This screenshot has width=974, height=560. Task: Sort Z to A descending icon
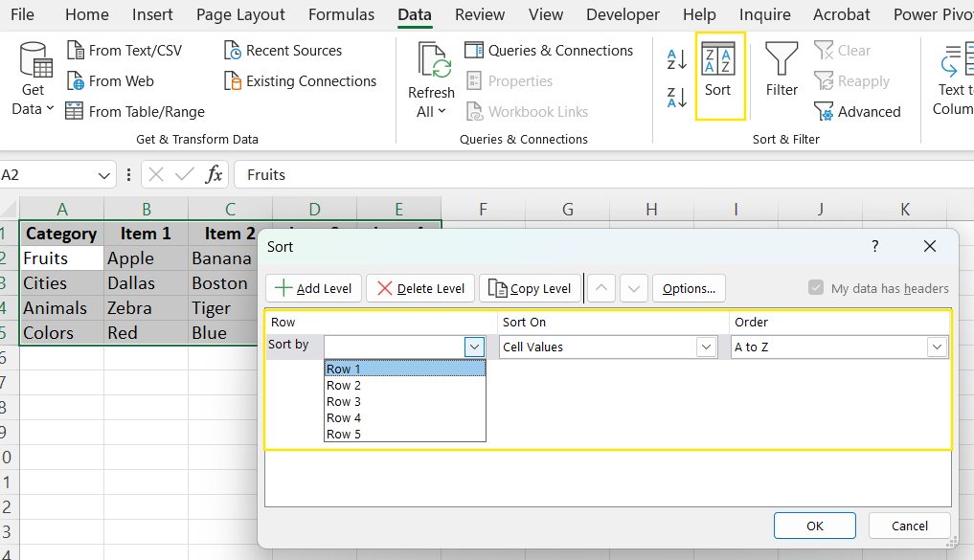[676, 98]
